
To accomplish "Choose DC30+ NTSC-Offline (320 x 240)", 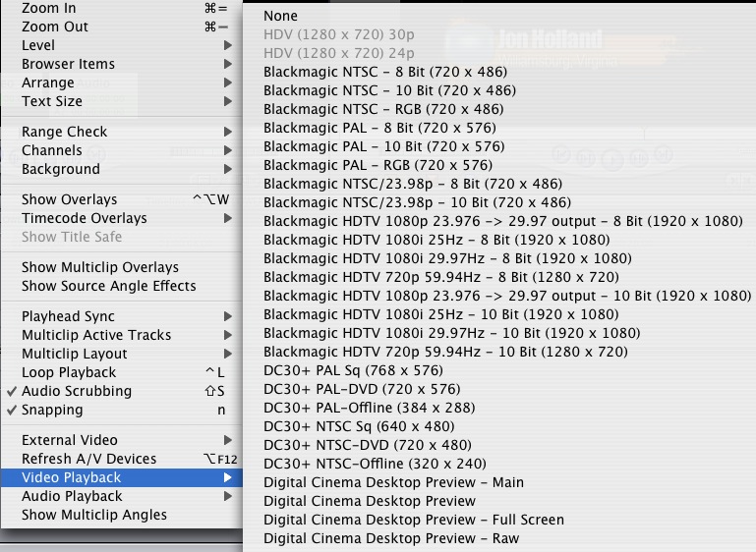I will click(x=499, y=464).
